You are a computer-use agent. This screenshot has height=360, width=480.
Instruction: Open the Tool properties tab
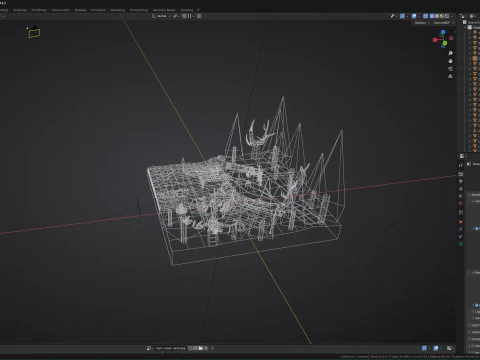pos(461,165)
